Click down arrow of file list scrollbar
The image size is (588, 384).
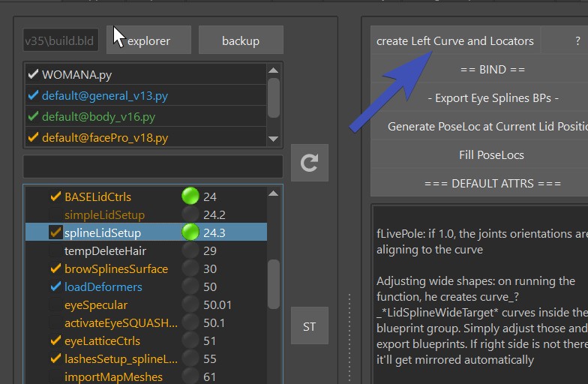(273, 139)
